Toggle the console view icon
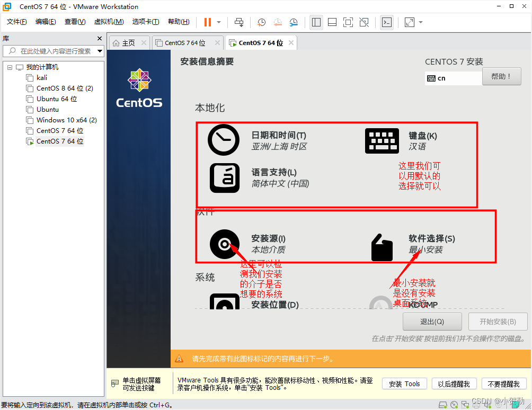Viewport: 532px width, 410px height. (x=387, y=22)
